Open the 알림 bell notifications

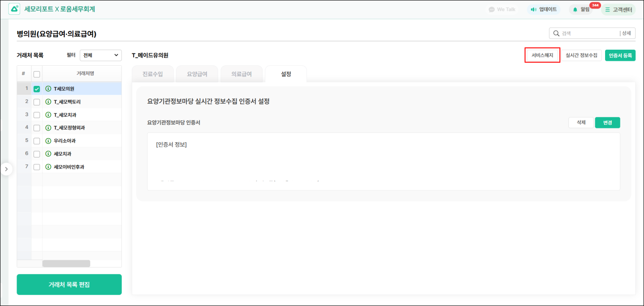coord(576,9)
